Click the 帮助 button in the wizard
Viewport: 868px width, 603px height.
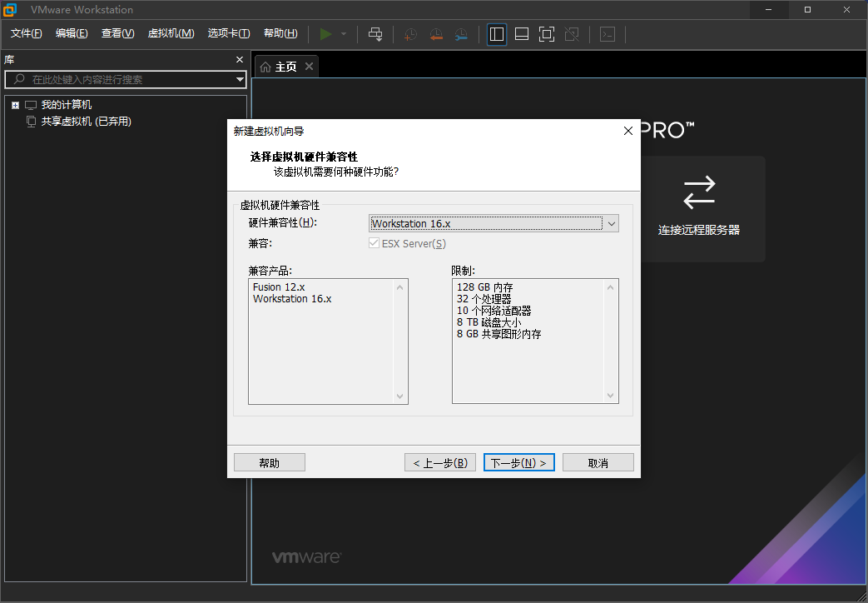270,463
